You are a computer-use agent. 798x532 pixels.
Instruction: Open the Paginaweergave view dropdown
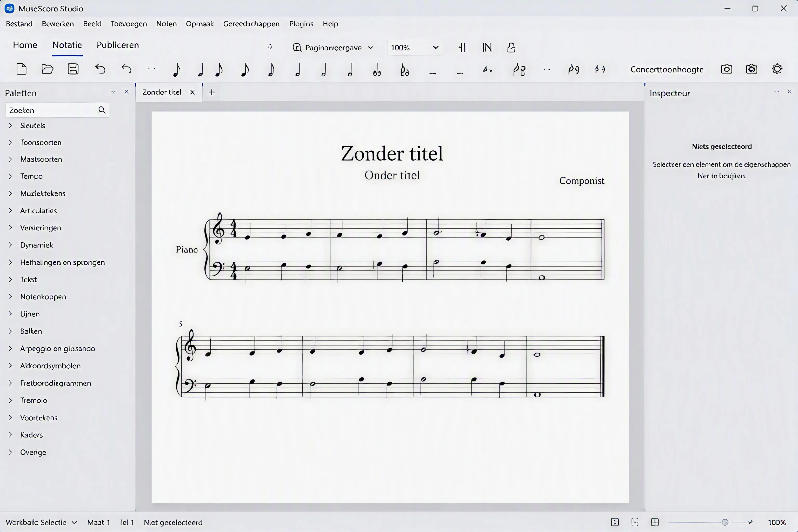[333, 48]
